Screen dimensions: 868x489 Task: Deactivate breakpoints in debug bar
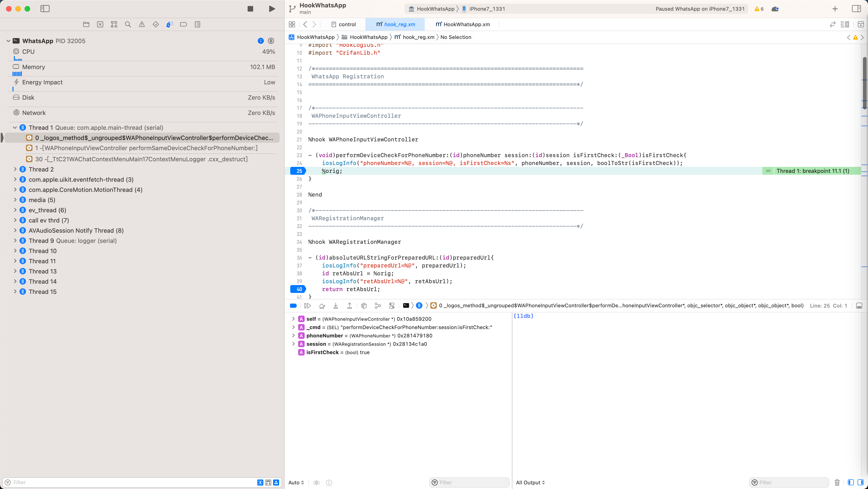pyautogui.click(x=293, y=306)
